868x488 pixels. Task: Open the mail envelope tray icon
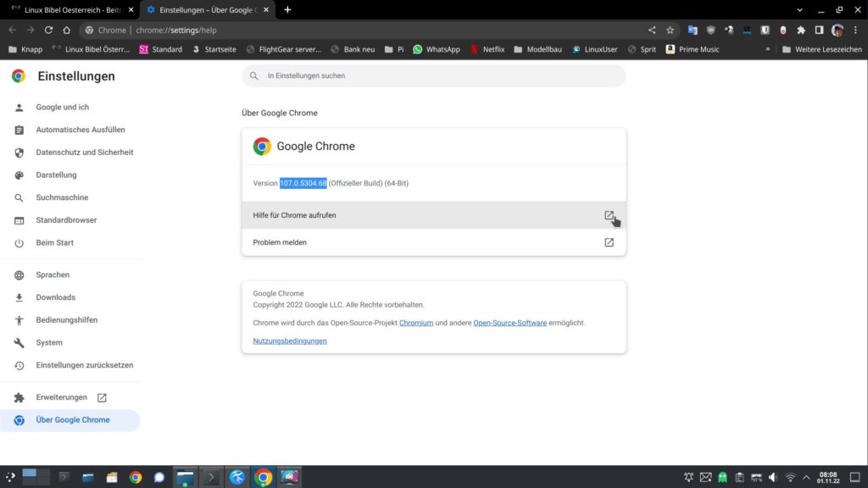pyautogui.click(x=705, y=477)
